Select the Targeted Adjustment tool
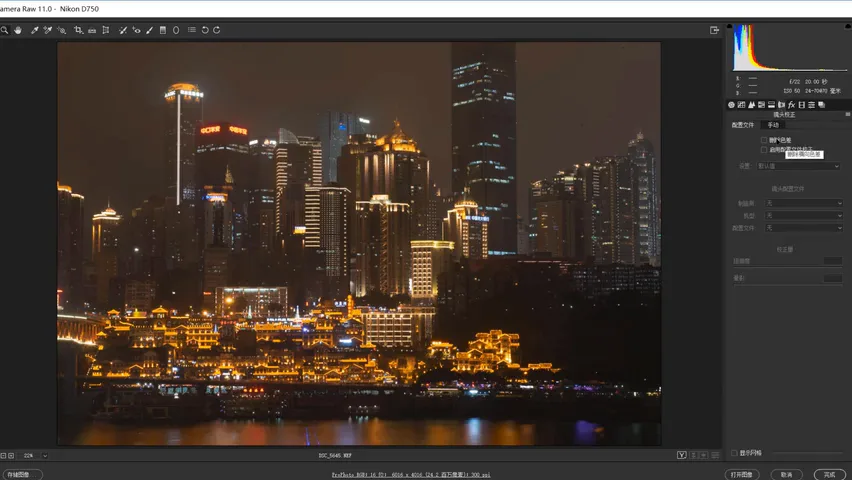 pos(61,30)
